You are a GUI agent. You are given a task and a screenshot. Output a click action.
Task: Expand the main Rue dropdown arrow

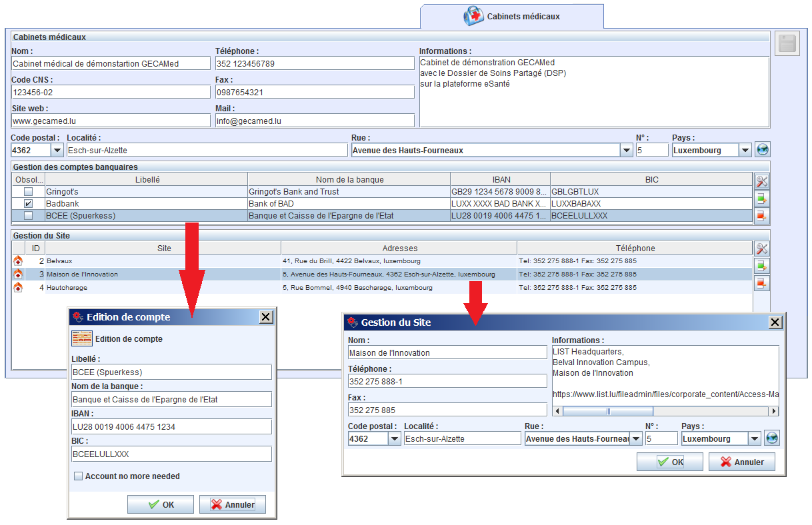click(x=626, y=151)
